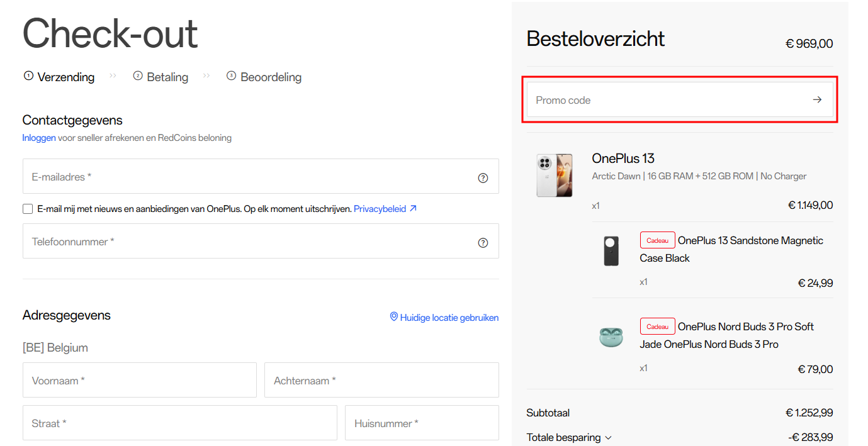Click the help icon in E-mailadres field
Screen dimensions: 868x446
pos(483,178)
